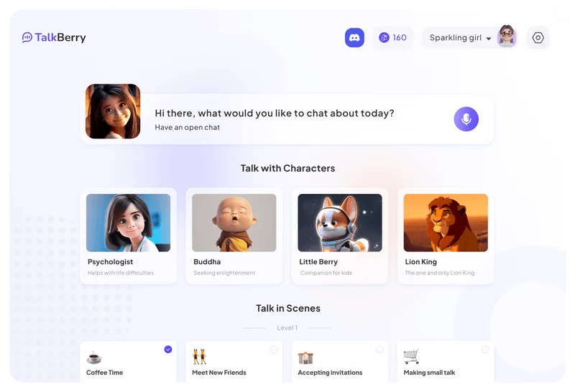Pick the Lion King character

click(446, 236)
